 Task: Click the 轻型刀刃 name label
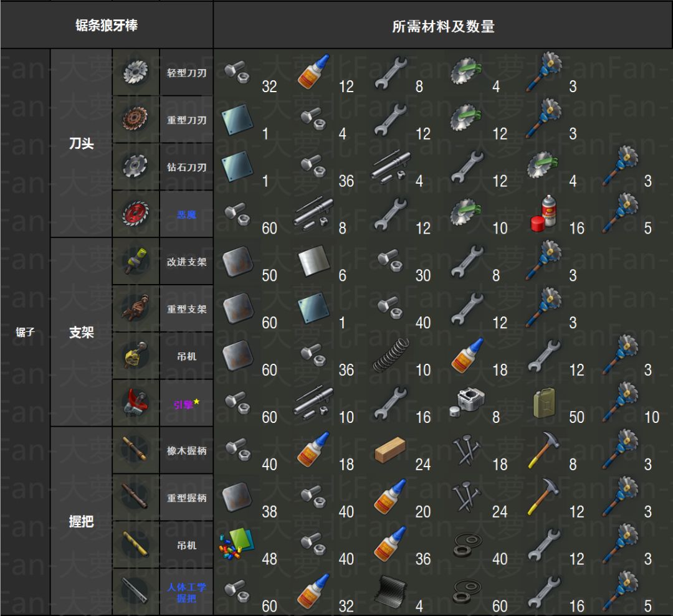pyautogui.click(x=186, y=72)
